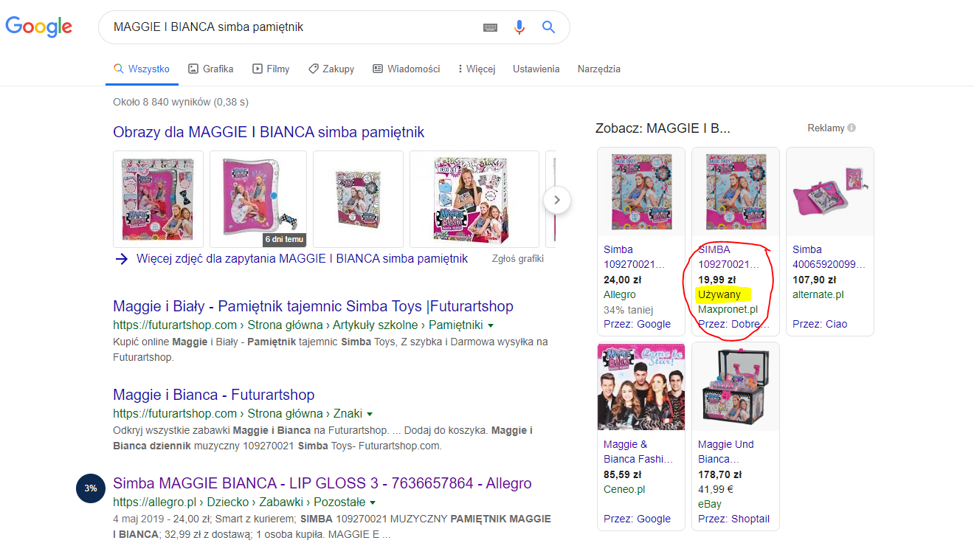This screenshot has height=560, width=974.
Task: Click product image of 107,90 zł alternate.pl ad
Action: 830,192
